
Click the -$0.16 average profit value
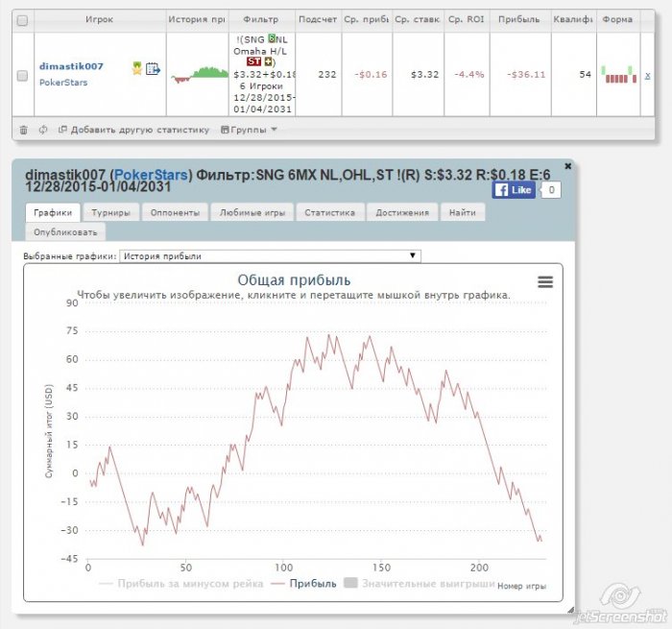(x=371, y=75)
